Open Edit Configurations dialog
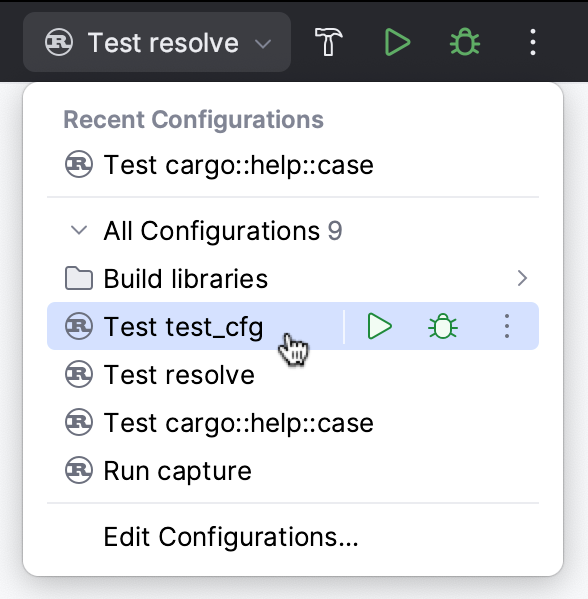The height and width of the screenshot is (599, 588). click(x=293, y=537)
